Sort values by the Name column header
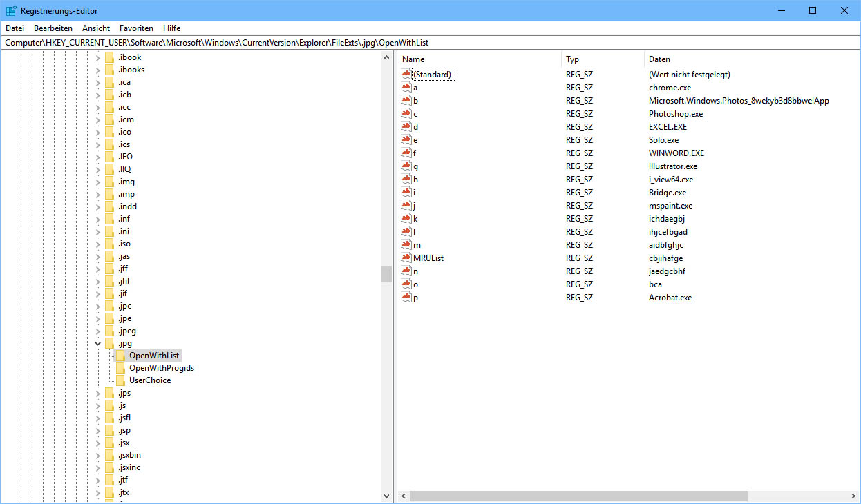 point(480,59)
